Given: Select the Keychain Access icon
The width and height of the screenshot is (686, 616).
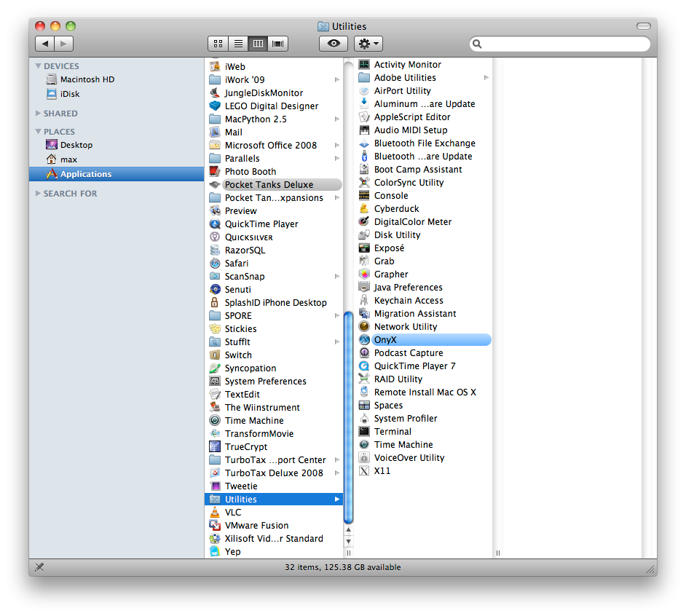Looking at the screenshot, I should pos(364,301).
